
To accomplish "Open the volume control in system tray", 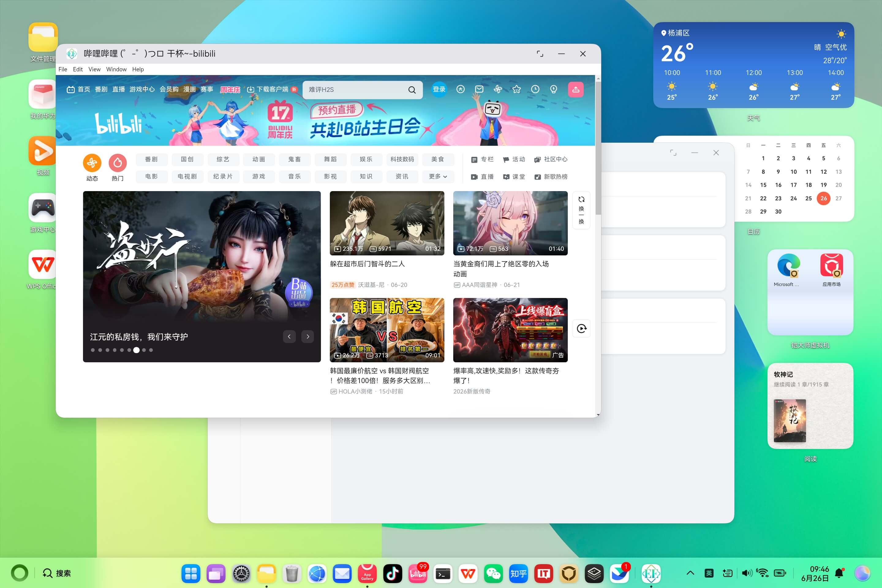I will tap(747, 573).
